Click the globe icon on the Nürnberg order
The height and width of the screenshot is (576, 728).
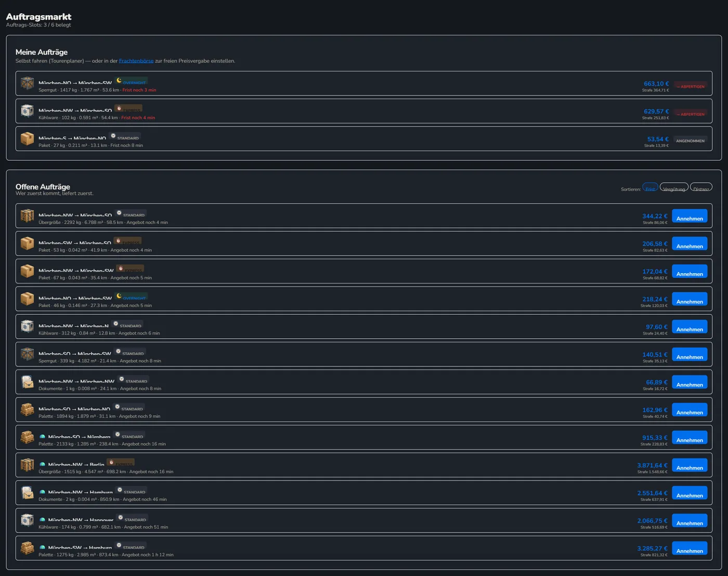tap(42, 437)
